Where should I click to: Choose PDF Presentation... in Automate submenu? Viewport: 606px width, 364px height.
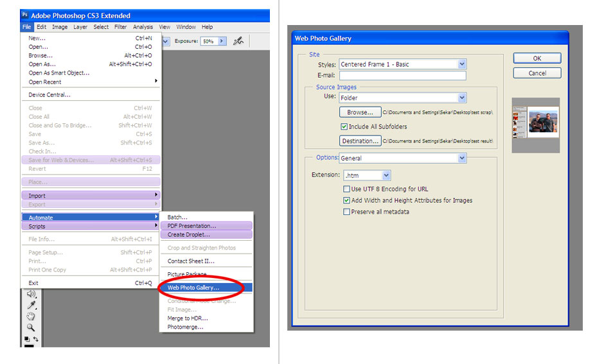pos(206,226)
